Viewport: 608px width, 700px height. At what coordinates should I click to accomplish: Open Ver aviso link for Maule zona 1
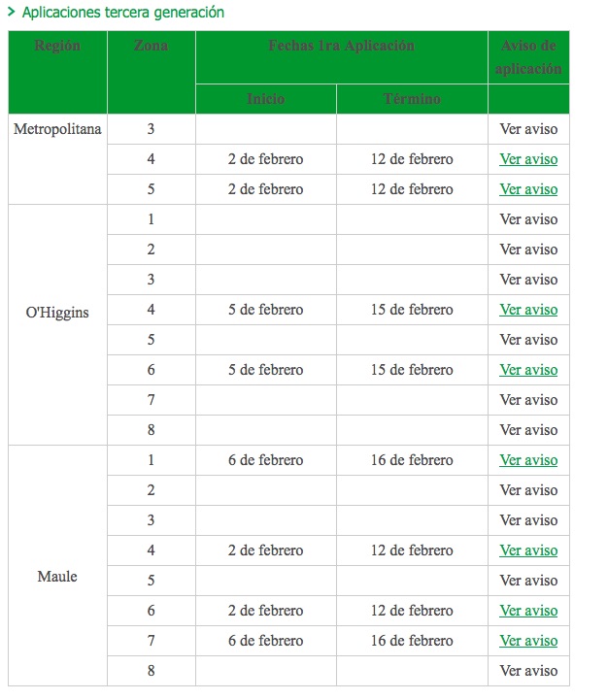tap(528, 460)
